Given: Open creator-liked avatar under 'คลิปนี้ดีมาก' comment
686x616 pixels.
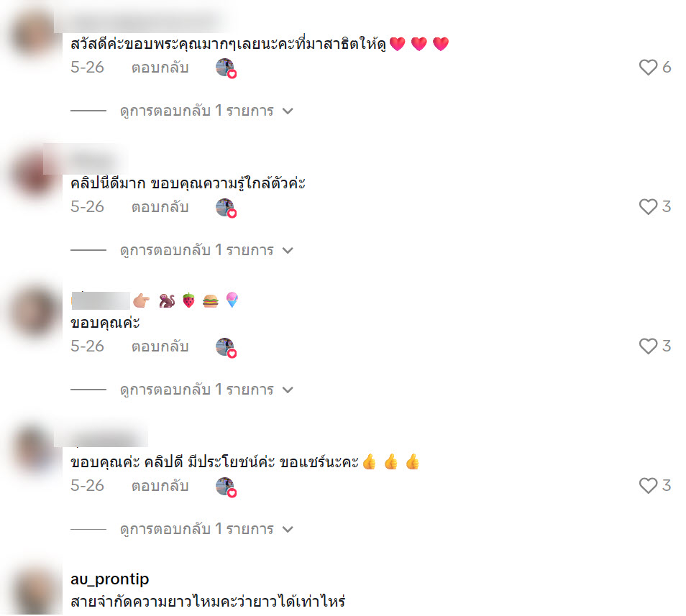Looking at the screenshot, I should (226, 208).
